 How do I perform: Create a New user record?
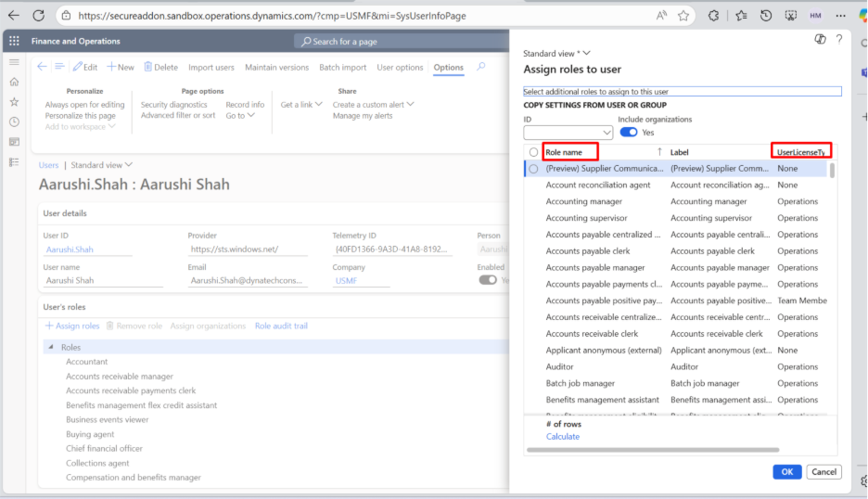point(121,67)
